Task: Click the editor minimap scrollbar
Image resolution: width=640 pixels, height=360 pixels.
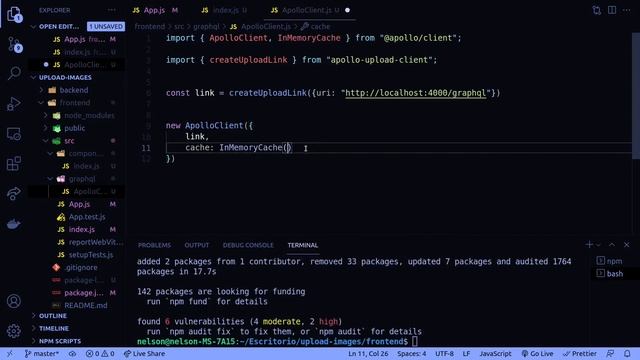Action: [x=636, y=96]
